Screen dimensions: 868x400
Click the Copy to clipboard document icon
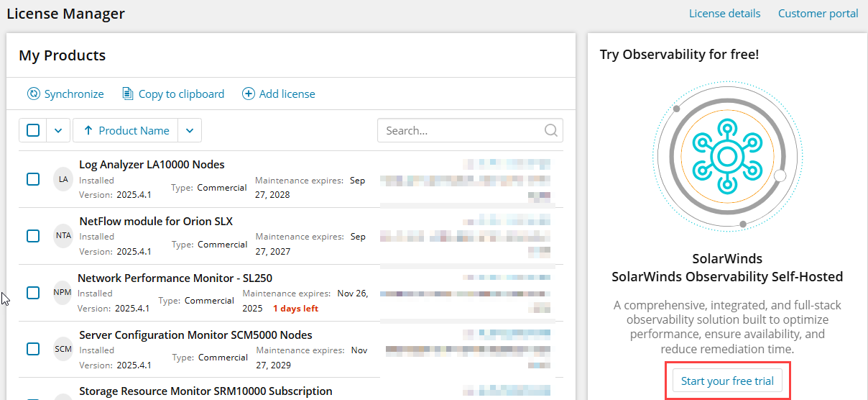click(x=128, y=94)
